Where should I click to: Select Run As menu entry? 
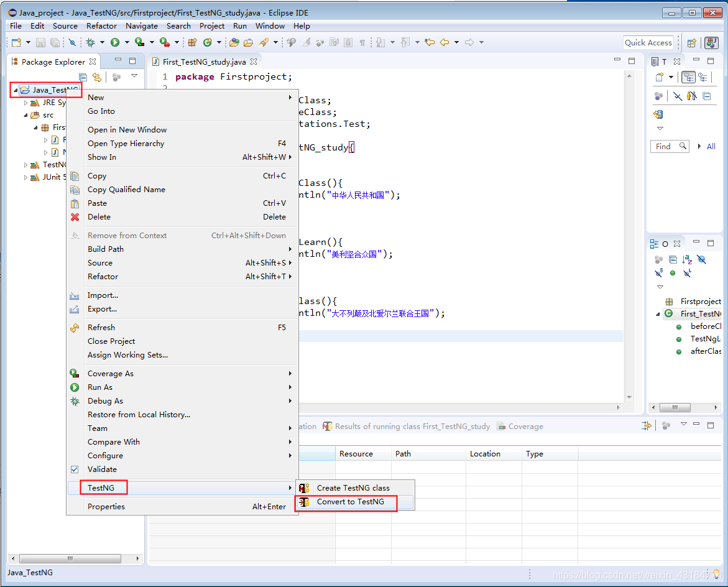pos(182,387)
